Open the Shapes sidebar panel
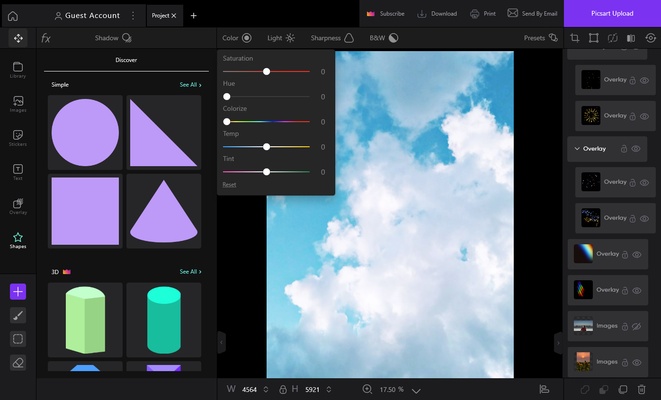 18,240
